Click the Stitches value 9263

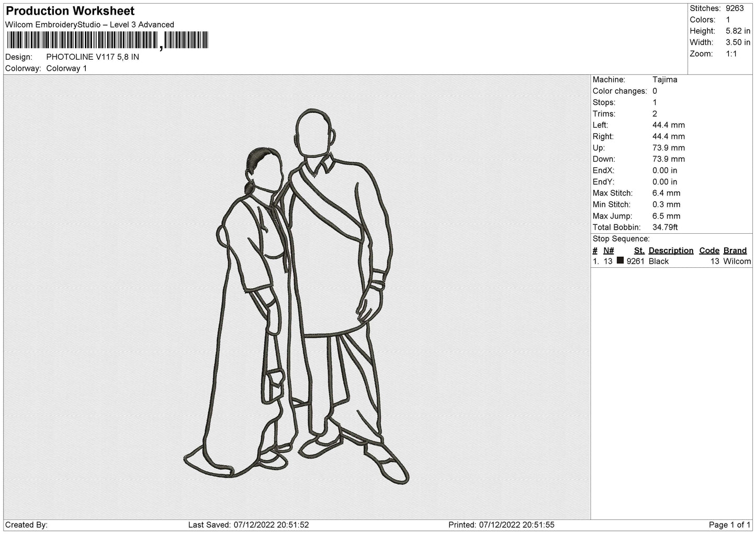coord(735,8)
